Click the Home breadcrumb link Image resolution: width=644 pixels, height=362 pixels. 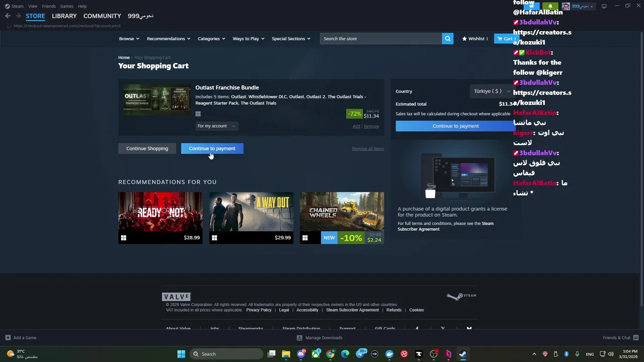click(x=124, y=58)
